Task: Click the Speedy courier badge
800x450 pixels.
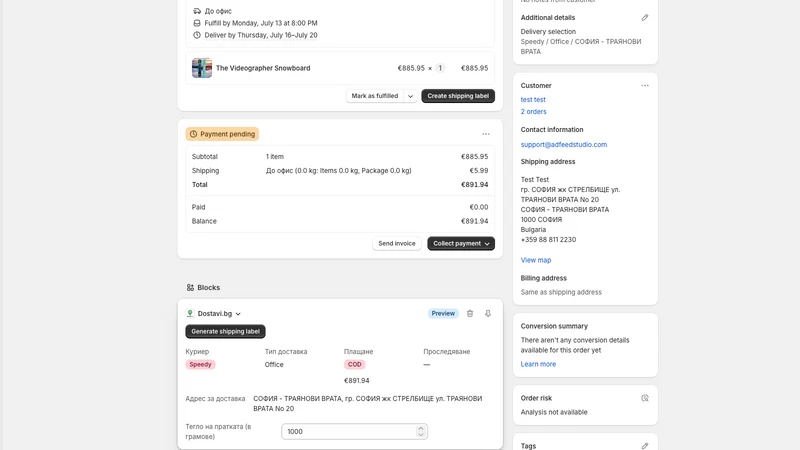Action: coord(200,364)
